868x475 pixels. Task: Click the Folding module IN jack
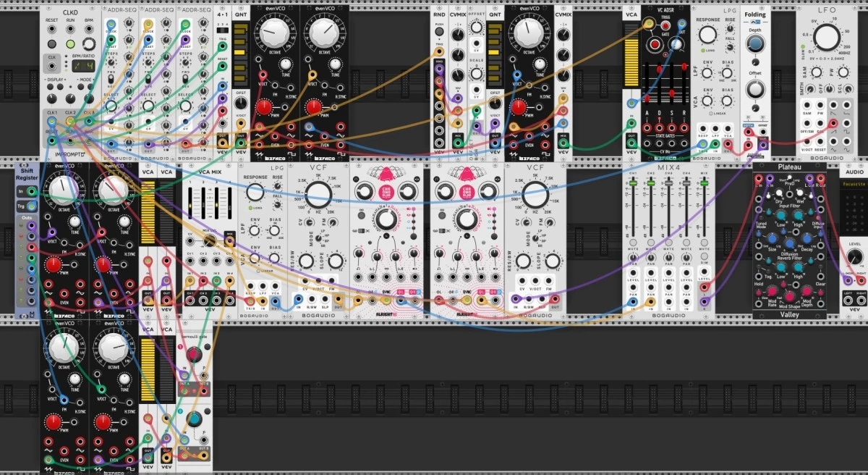pos(748,145)
